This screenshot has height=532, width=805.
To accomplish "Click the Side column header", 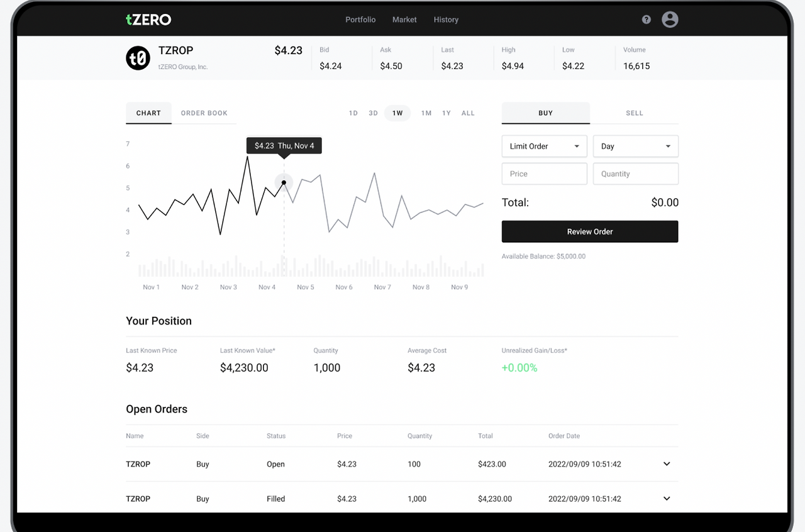I will tap(203, 436).
